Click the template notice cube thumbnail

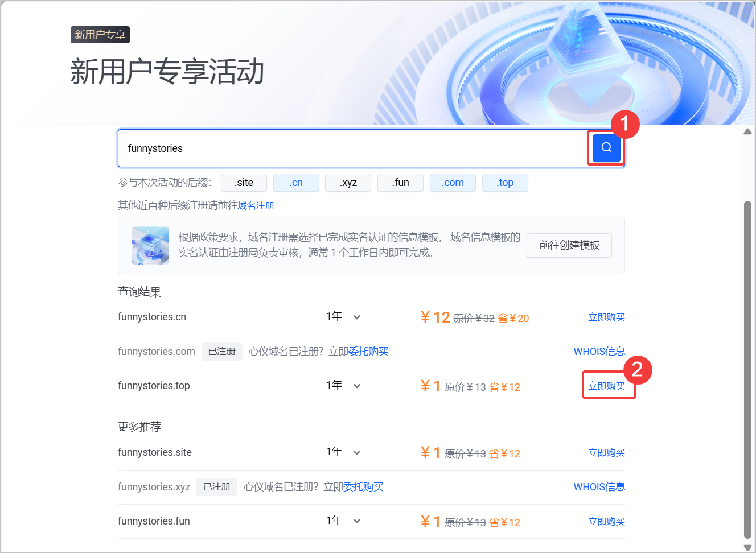tap(150, 245)
